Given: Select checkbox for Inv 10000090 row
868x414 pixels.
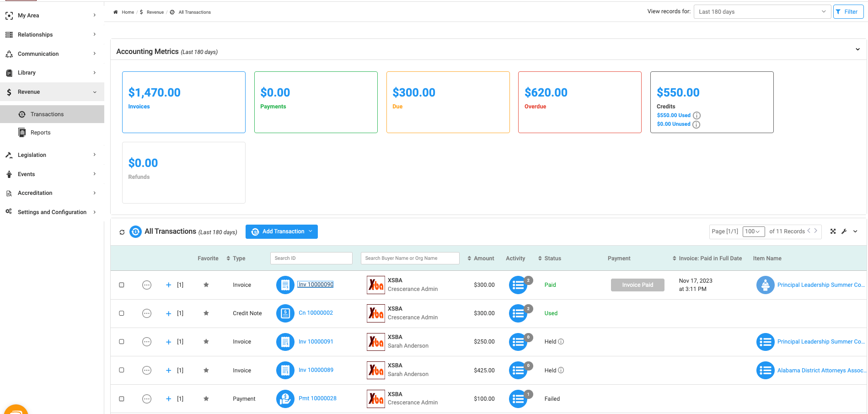Looking at the screenshot, I should point(122,285).
